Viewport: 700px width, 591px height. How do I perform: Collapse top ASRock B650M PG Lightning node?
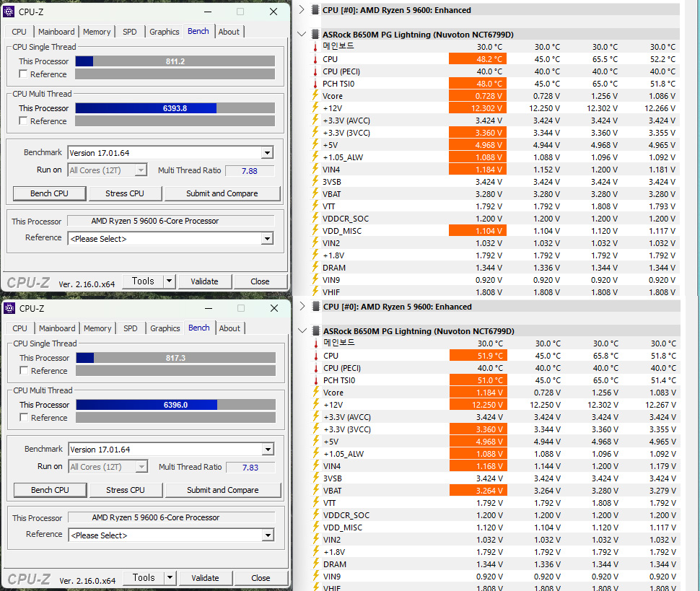click(302, 34)
